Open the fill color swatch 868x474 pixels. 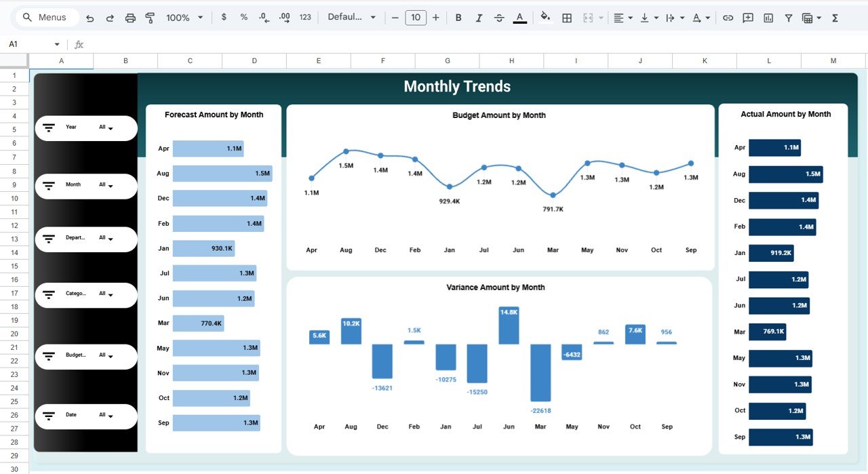pos(546,17)
